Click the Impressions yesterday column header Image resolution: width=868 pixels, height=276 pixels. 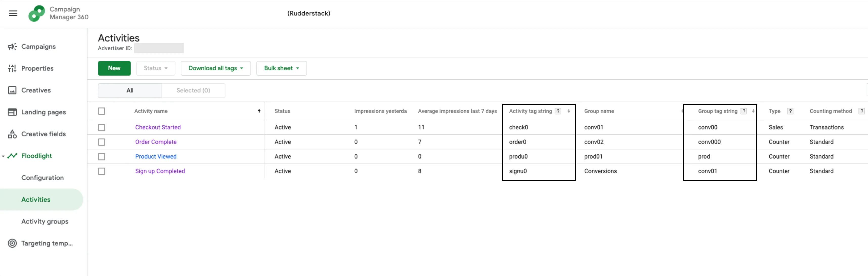tap(380, 111)
